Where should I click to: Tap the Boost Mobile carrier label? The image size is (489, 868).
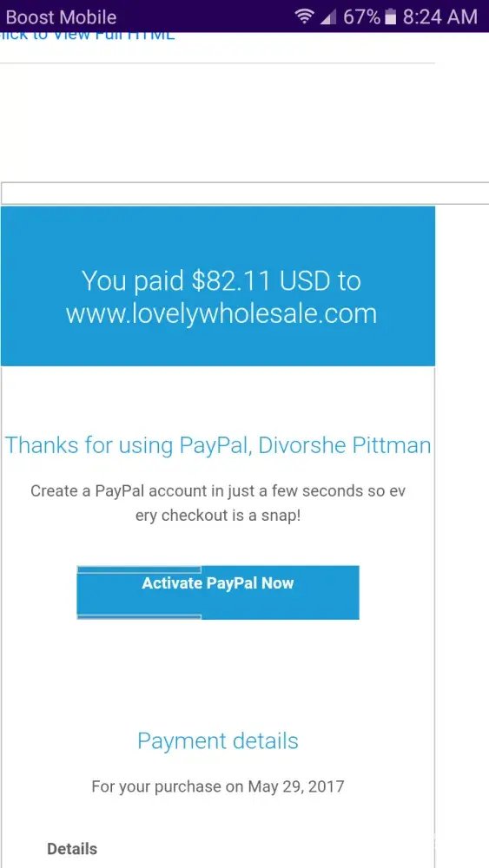click(61, 17)
